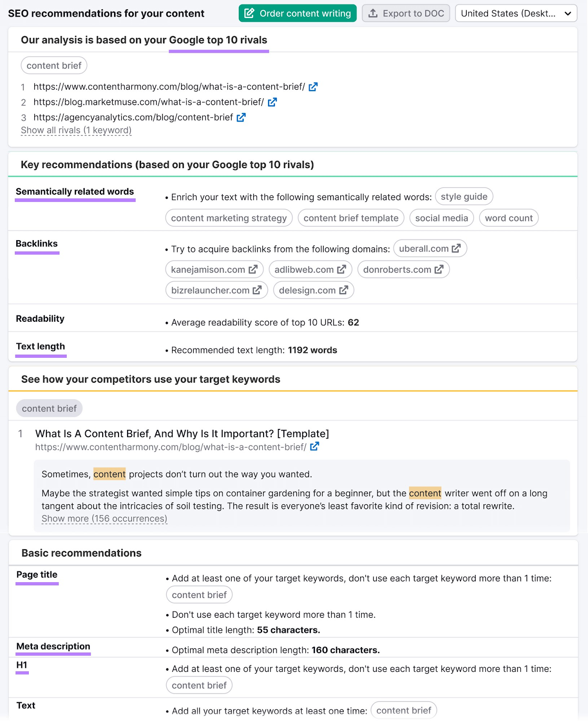Expand Show more (156 occurrences)

click(104, 518)
